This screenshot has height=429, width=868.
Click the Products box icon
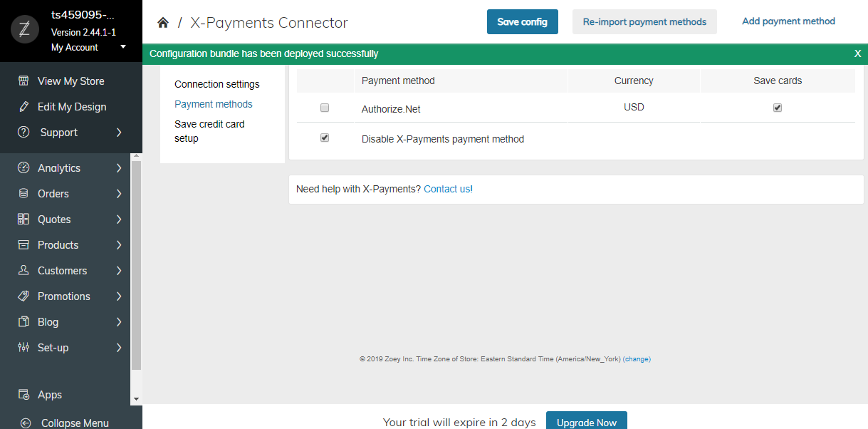pyautogui.click(x=23, y=245)
